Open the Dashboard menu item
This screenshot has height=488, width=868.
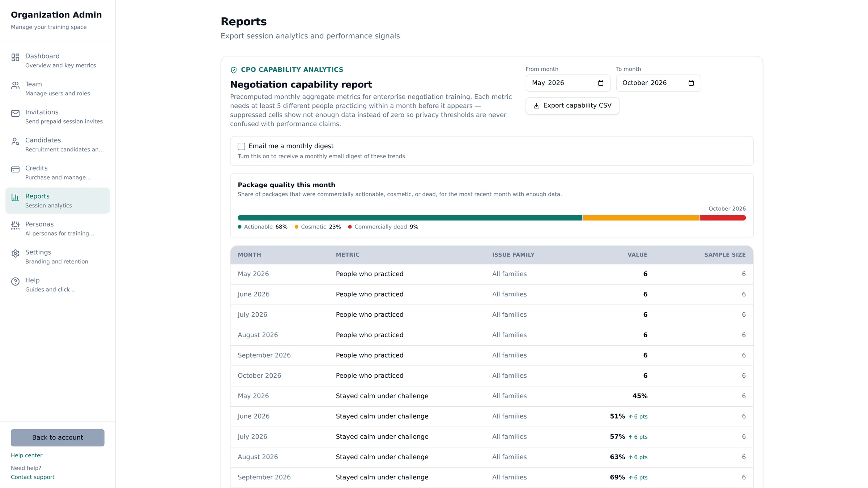[x=58, y=60]
